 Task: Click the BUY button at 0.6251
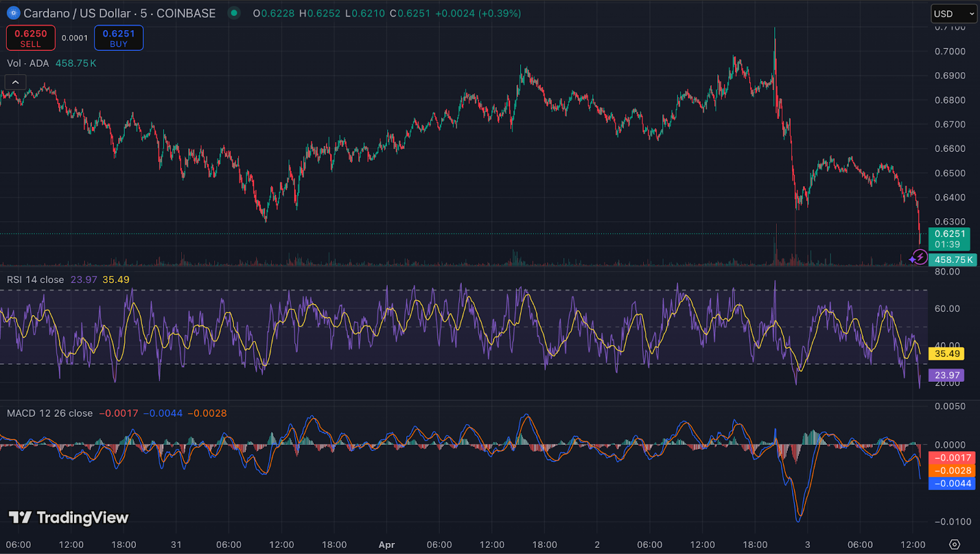pos(118,37)
